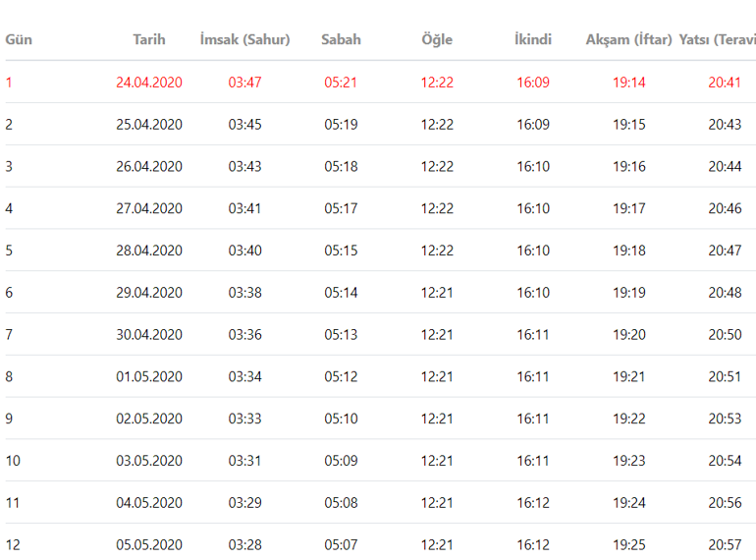Viewport: 756px width, 560px height.
Task: Select the Akşam (İftar) column header
Action: coord(628,40)
